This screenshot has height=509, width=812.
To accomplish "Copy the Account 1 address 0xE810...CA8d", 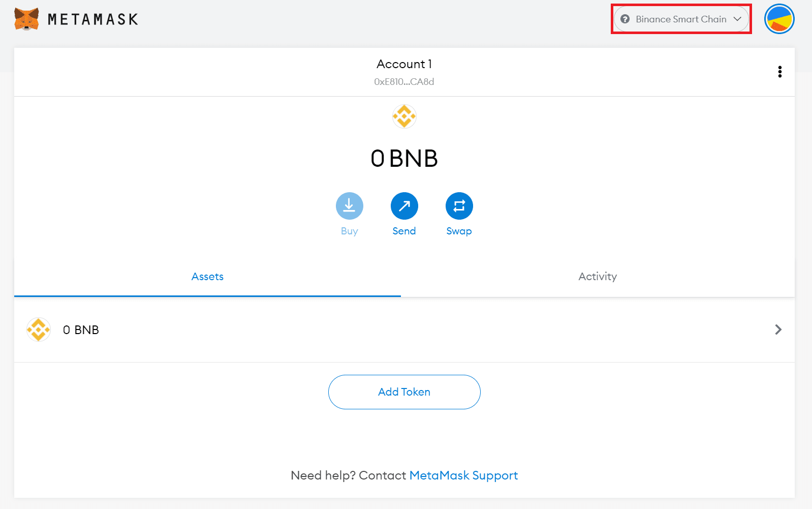I will [x=404, y=81].
